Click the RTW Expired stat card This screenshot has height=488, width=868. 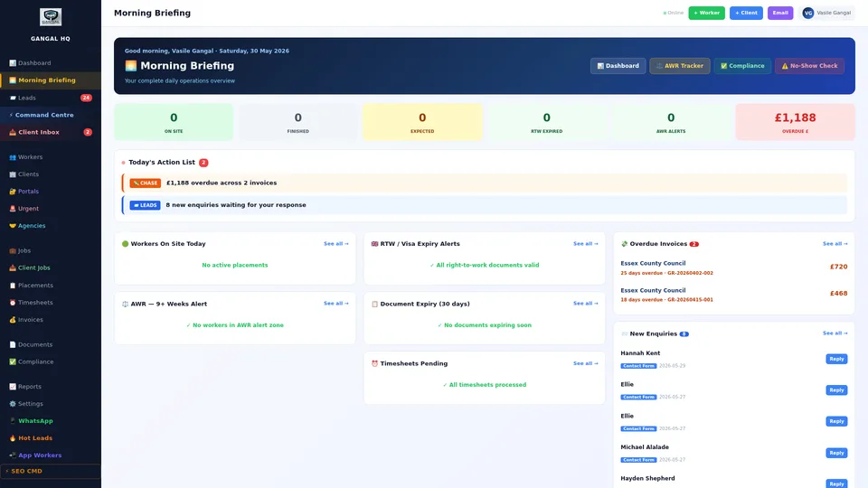[546, 122]
